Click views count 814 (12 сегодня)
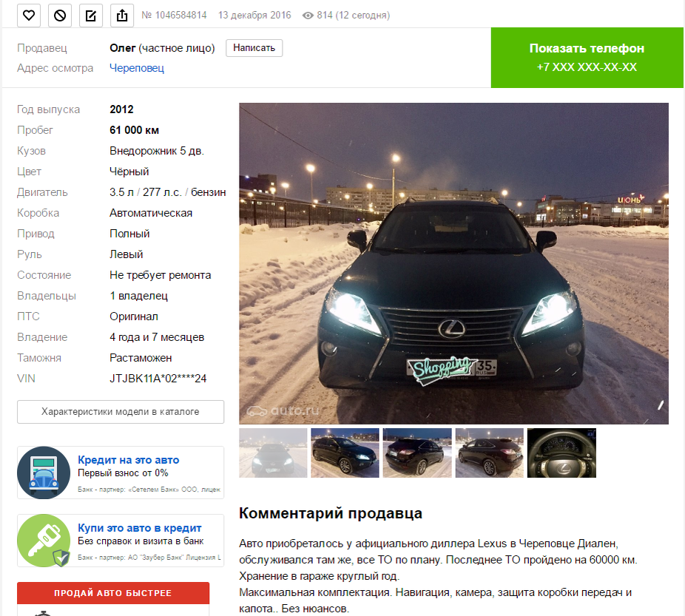The width and height of the screenshot is (685, 616). point(354,16)
